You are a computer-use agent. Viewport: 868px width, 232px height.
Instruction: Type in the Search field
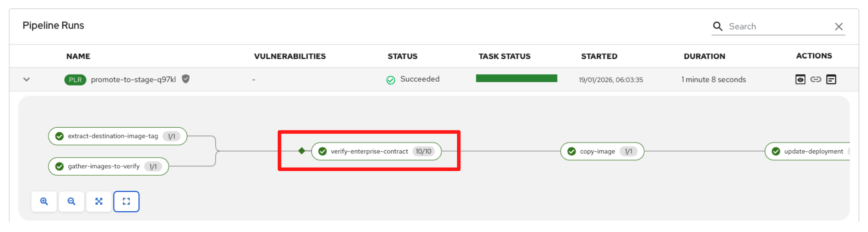click(778, 26)
